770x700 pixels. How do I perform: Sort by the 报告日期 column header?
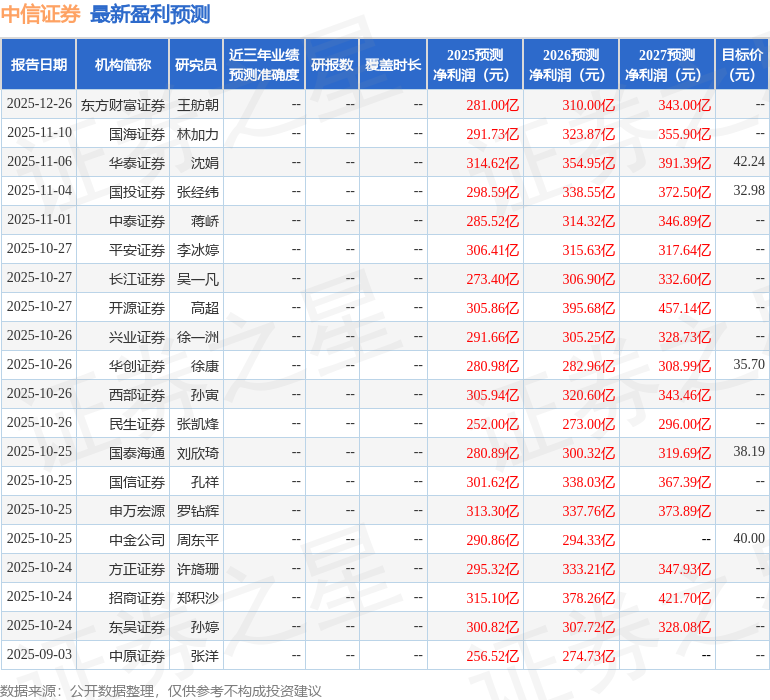click(39, 65)
